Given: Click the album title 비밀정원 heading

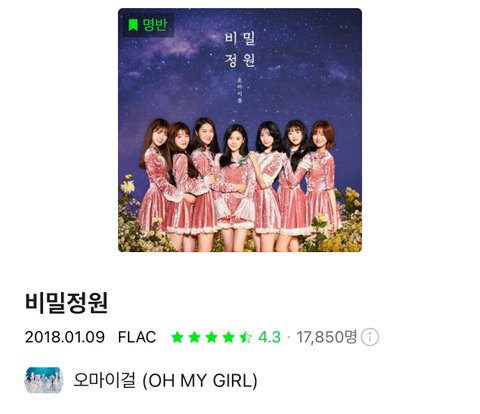Looking at the screenshot, I should [x=66, y=303].
